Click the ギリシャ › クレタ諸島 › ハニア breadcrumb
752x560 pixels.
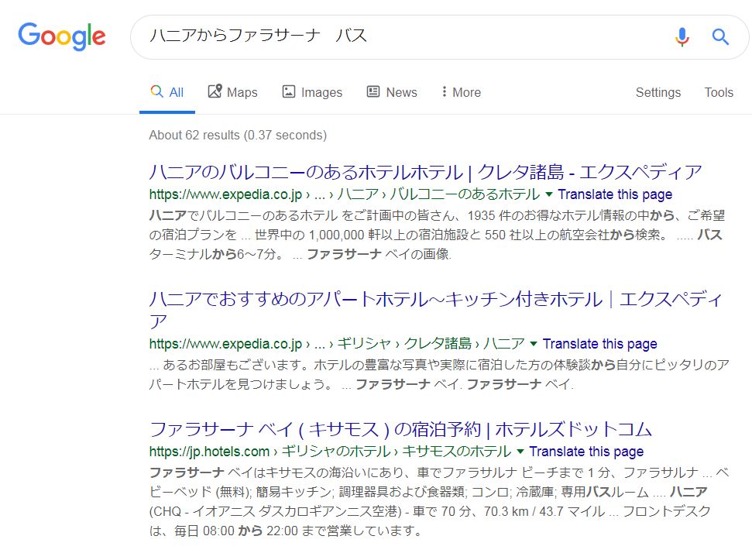(431, 344)
